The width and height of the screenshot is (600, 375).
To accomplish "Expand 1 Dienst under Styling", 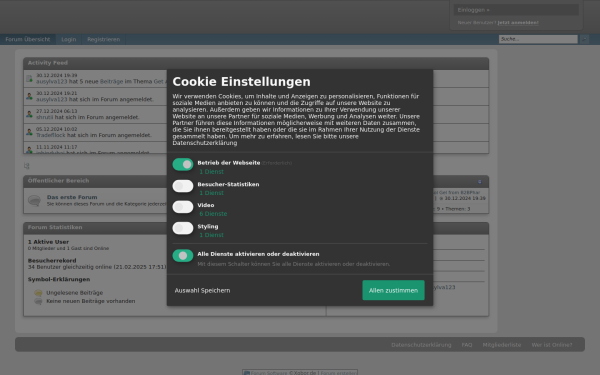I will (x=211, y=235).
